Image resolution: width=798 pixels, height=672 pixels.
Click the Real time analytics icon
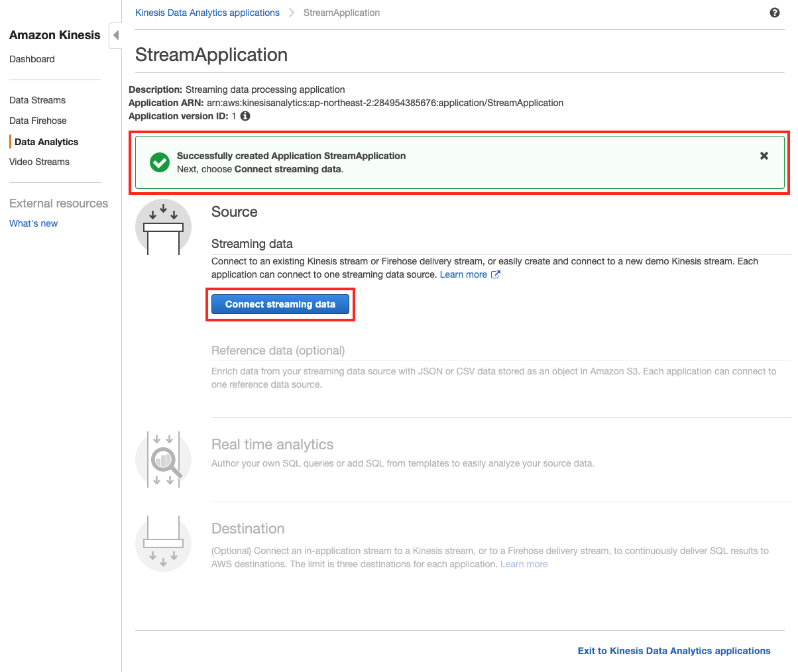click(163, 459)
